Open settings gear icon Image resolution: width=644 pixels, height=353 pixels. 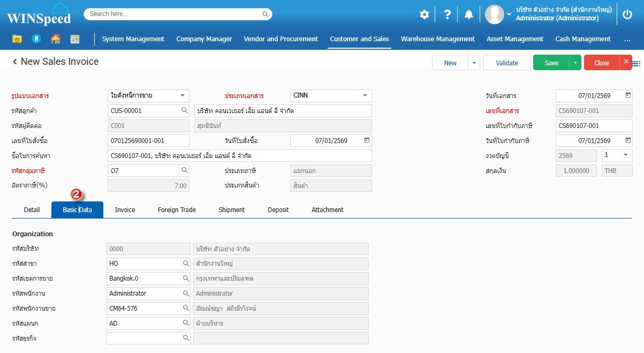click(x=424, y=14)
